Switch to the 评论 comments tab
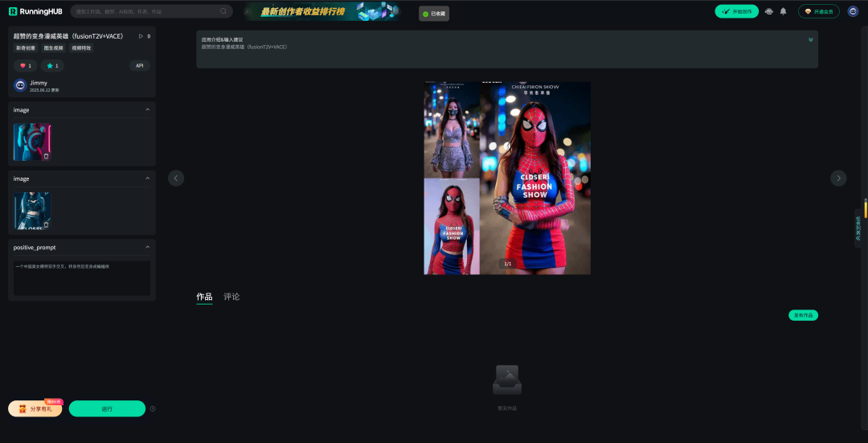This screenshot has width=868, height=443. (x=231, y=297)
